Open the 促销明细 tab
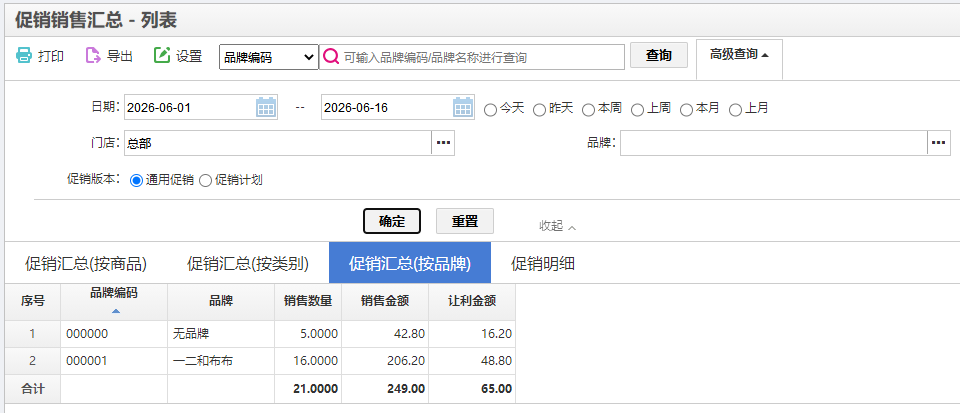This screenshot has width=960, height=413. click(542, 264)
